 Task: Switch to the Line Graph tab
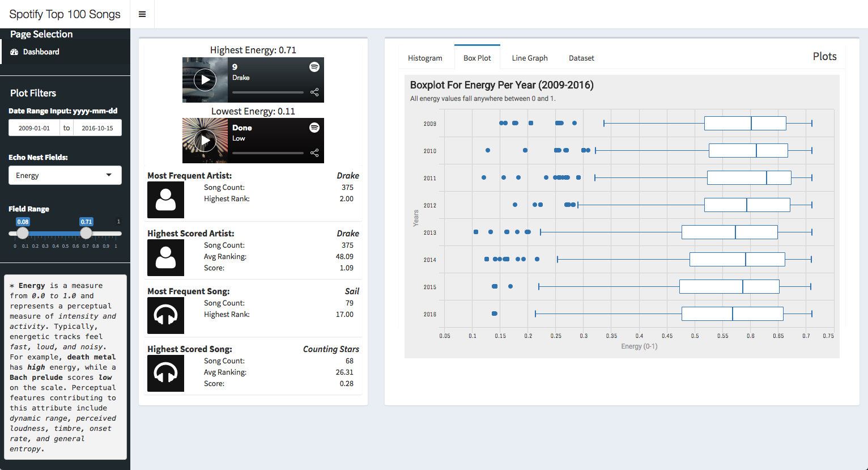point(530,58)
